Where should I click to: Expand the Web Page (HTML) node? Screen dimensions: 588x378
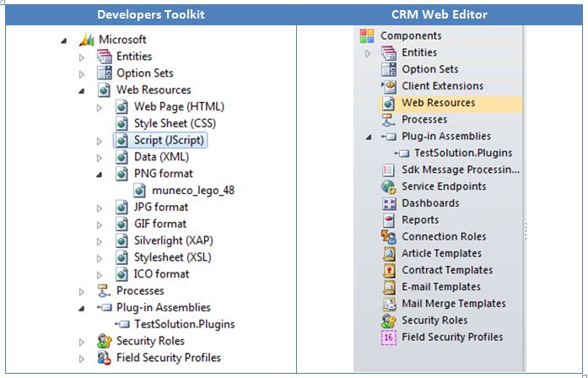99,107
